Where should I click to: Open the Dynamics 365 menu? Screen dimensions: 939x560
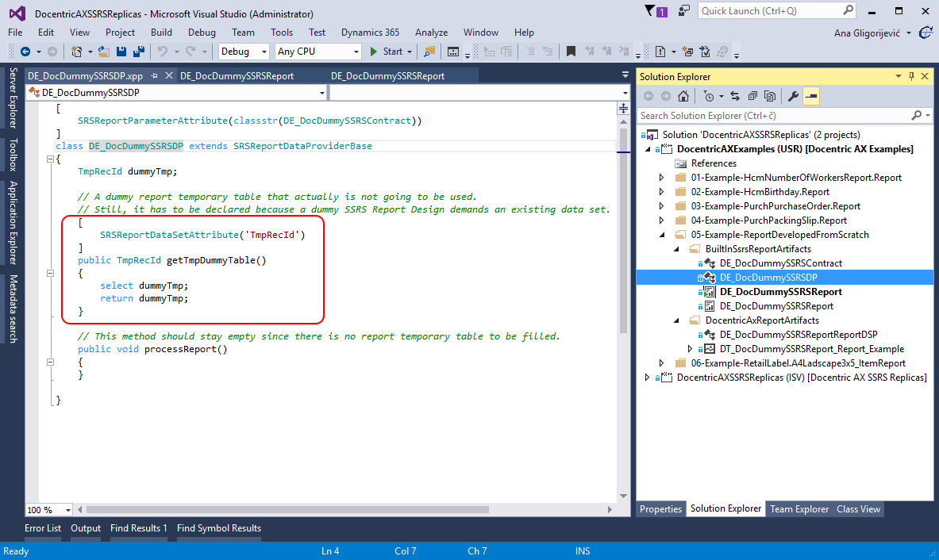(x=370, y=33)
